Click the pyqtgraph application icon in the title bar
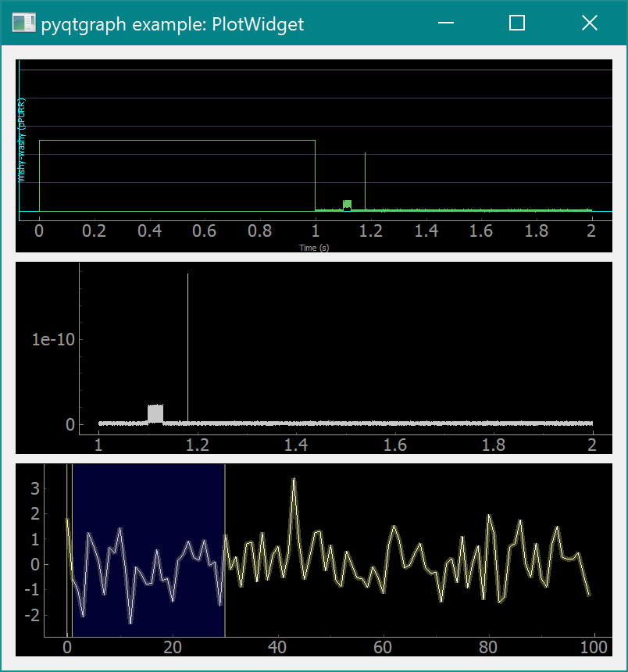 23,23
